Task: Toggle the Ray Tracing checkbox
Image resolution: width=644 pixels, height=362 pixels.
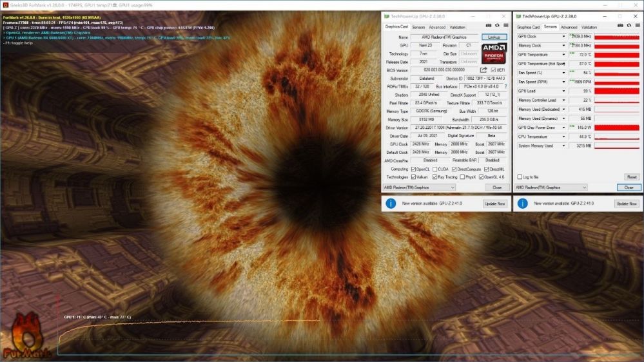Action: coord(434,177)
